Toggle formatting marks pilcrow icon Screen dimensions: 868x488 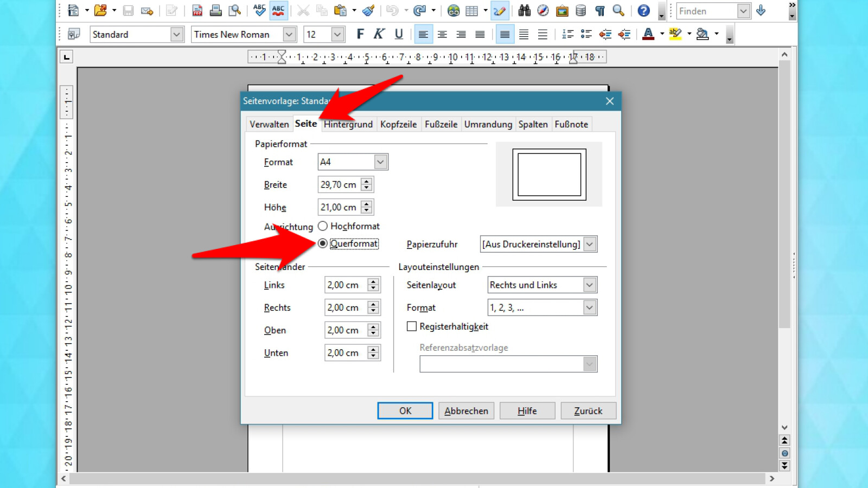pyautogui.click(x=599, y=10)
